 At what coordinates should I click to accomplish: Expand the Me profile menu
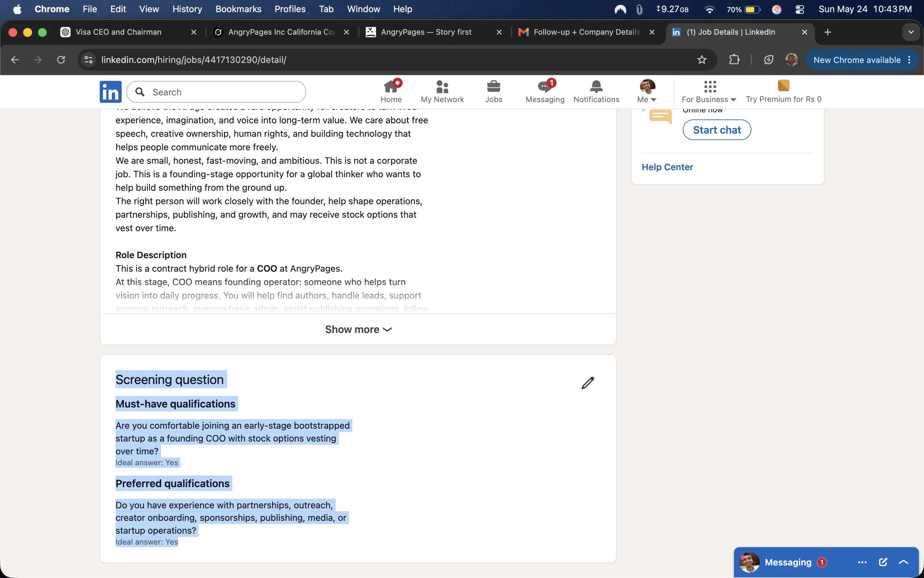(647, 92)
